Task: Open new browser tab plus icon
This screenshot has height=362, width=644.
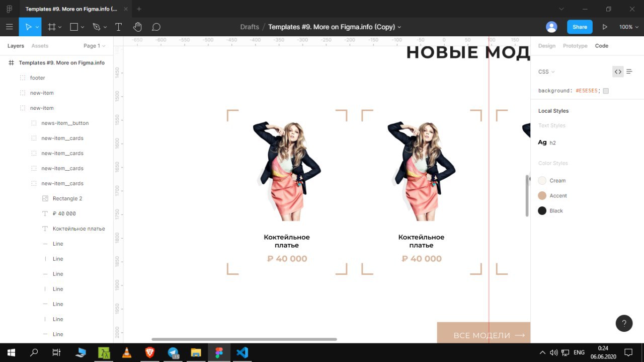Action: pos(139,9)
